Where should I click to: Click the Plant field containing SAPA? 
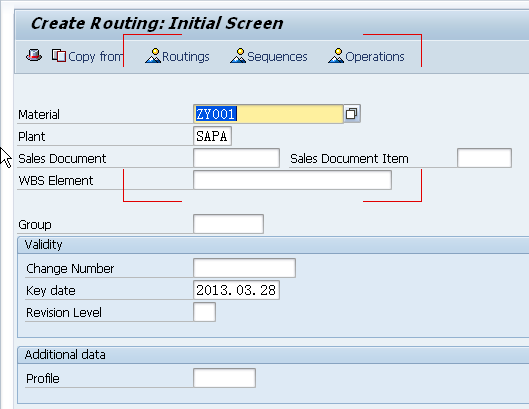click(x=213, y=136)
